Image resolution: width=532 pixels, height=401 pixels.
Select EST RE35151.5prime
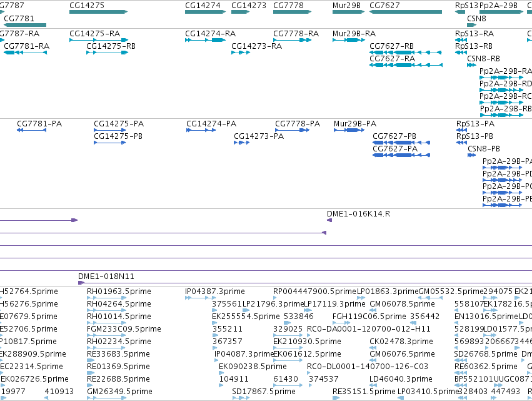pos(364,392)
